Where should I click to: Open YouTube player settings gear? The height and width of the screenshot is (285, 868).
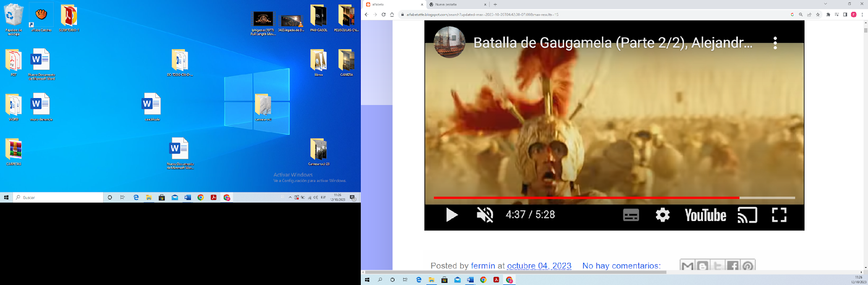[x=662, y=215]
